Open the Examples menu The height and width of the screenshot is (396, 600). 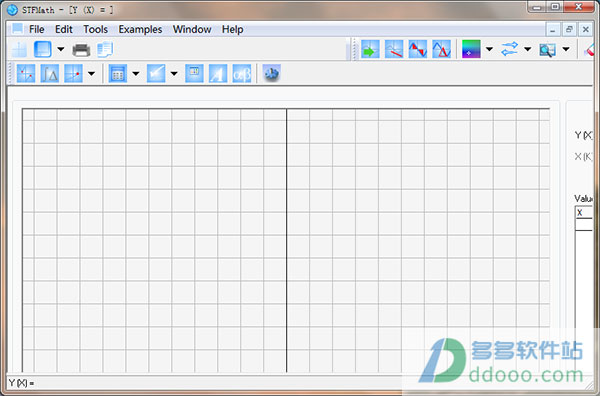pyautogui.click(x=140, y=29)
